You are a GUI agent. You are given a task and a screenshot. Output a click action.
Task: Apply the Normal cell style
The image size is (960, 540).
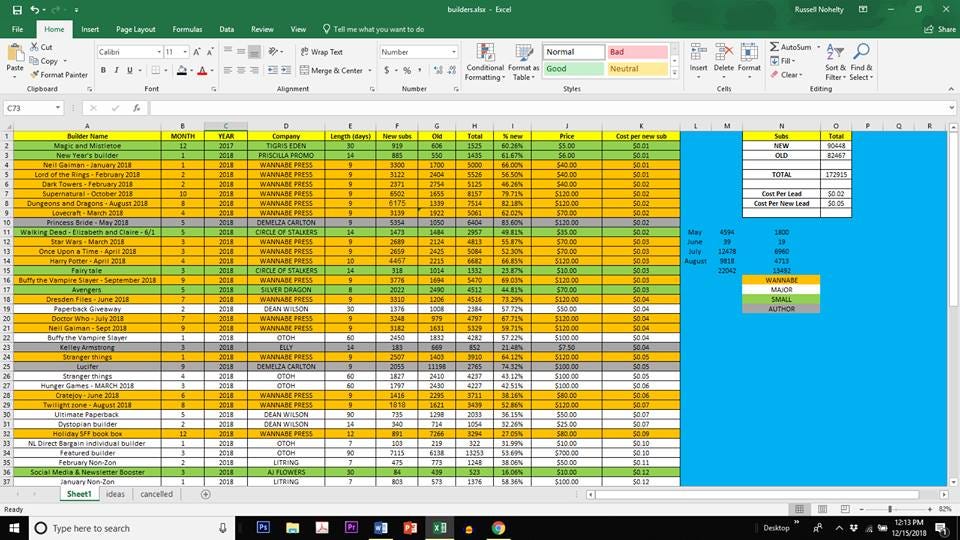[x=574, y=52]
